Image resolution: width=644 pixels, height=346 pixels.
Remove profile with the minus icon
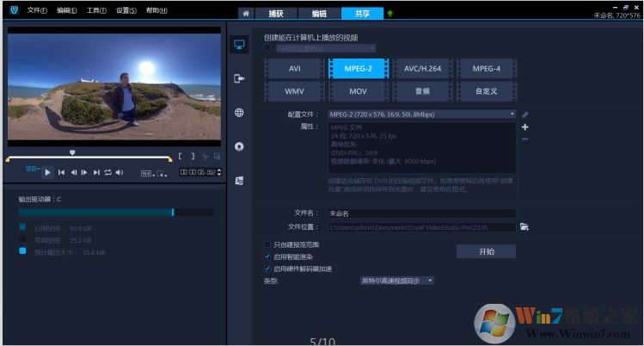point(524,139)
